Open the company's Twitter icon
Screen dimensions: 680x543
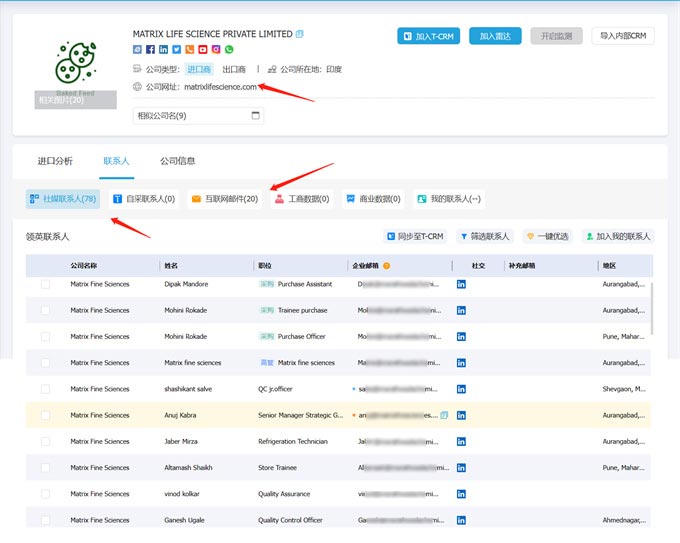point(176,49)
